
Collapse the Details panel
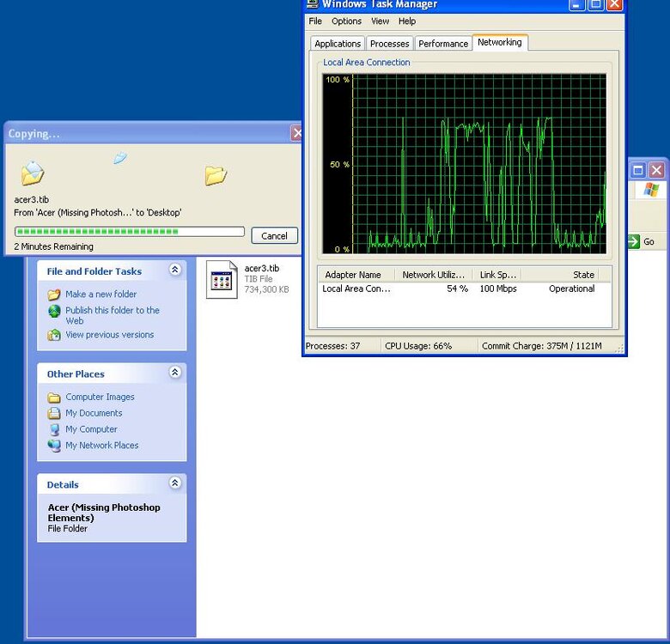point(174,483)
